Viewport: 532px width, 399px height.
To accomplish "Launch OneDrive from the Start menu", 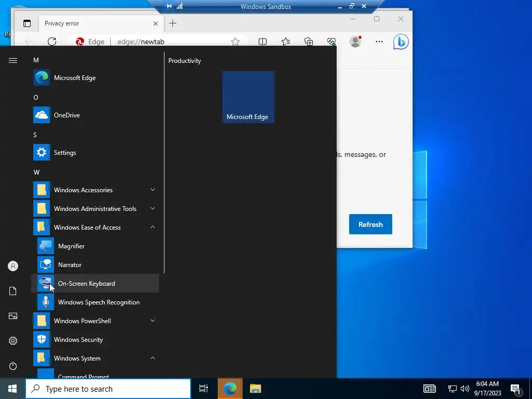I will (96, 115).
